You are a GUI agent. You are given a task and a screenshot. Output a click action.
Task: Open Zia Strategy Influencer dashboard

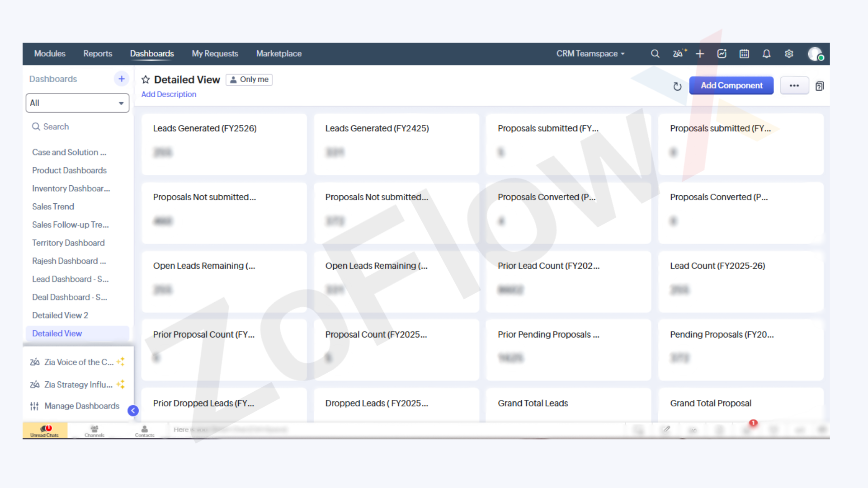tap(77, 385)
